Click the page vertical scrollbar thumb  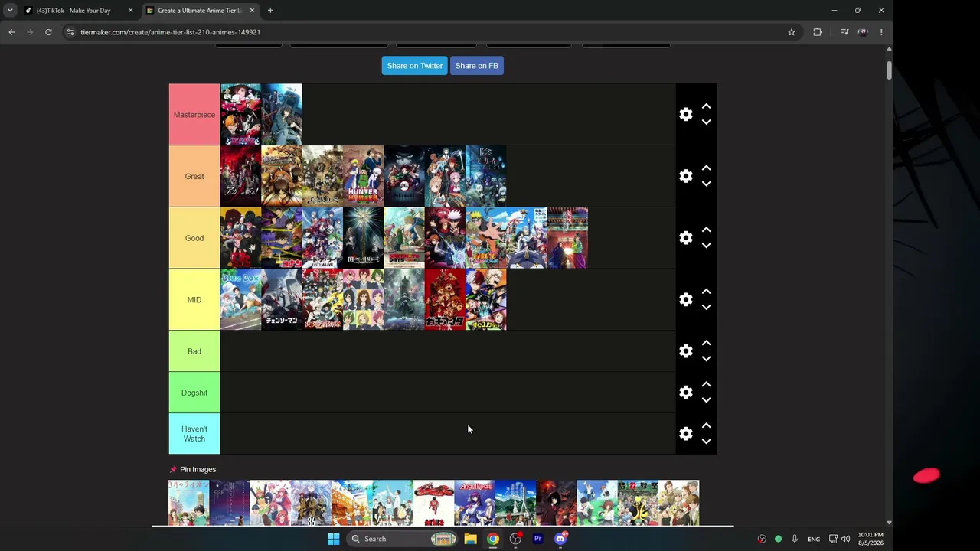889,70
